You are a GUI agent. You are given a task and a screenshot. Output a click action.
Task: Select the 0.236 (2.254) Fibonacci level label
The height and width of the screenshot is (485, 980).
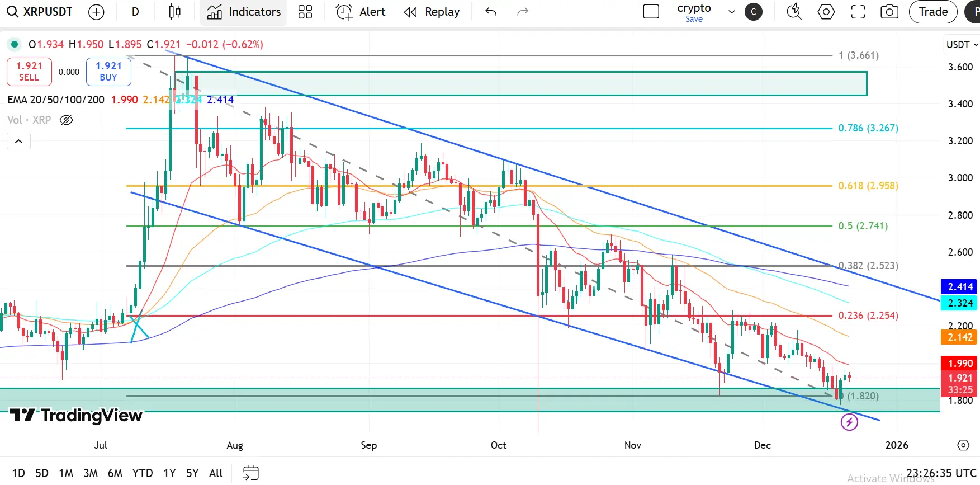pos(868,316)
